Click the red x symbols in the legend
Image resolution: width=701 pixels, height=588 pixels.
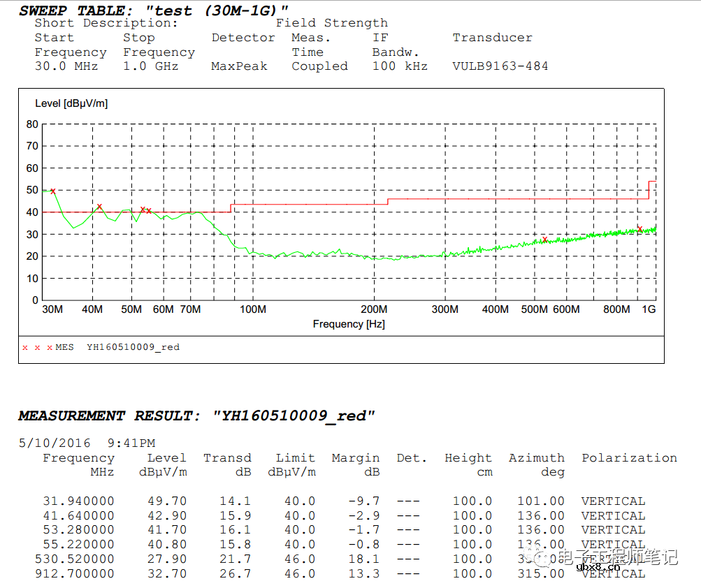[37, 347]
